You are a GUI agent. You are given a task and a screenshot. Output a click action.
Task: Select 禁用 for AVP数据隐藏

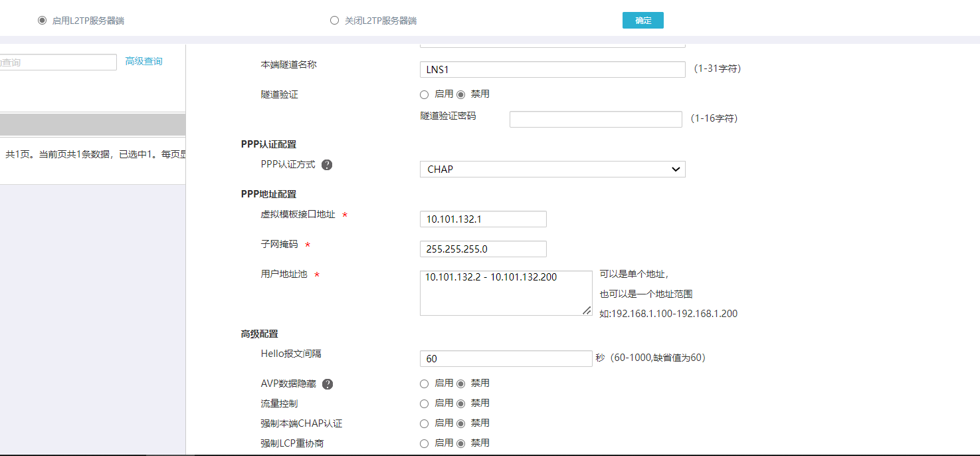(x=461, y=384)
